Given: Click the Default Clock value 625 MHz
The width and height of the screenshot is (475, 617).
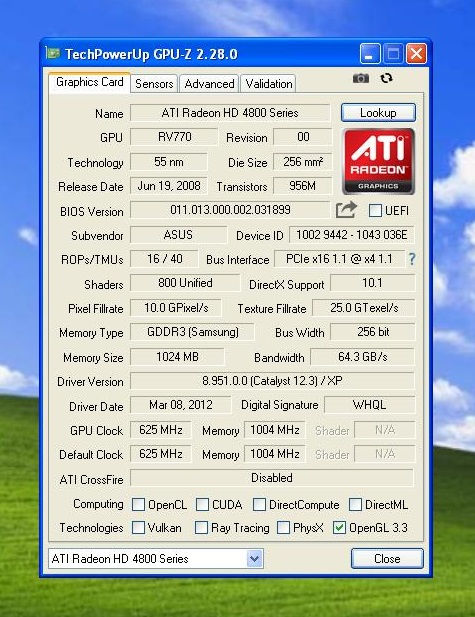Looking at the screenshot, I should 161,454.
